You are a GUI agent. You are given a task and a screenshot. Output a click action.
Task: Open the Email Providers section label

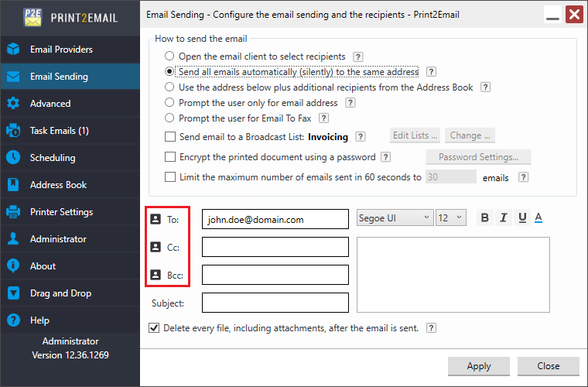pyautogui.click(x=61, y=49)
